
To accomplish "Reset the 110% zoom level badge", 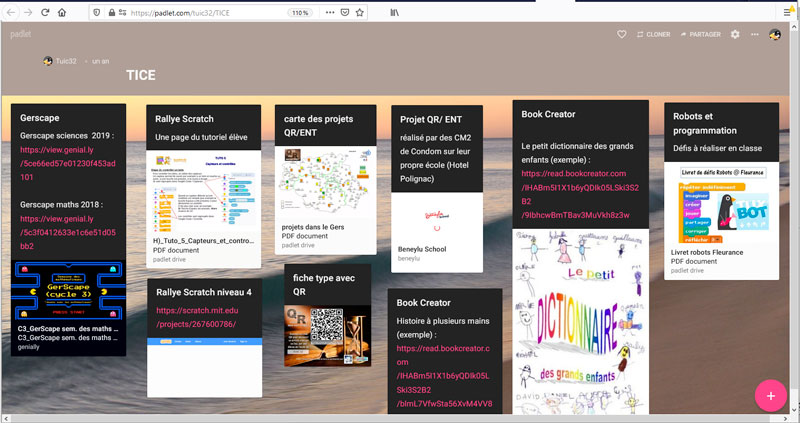I will coord(301,13).
